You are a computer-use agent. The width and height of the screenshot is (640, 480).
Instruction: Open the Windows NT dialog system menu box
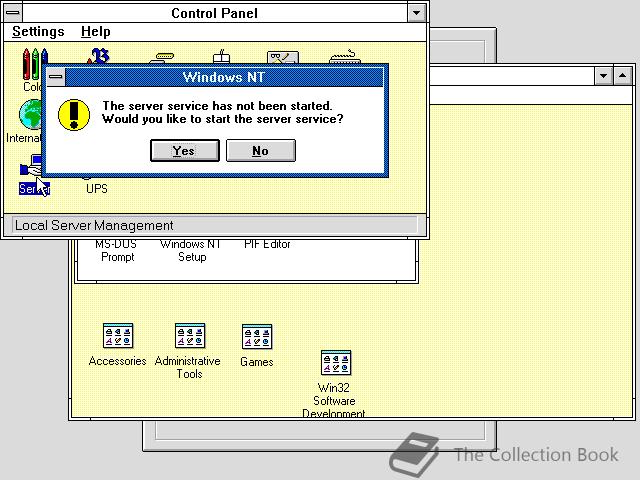tap(56, 77)
